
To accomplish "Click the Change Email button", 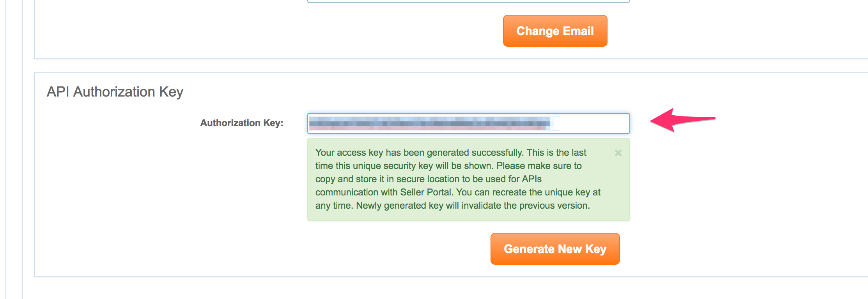I will tap(555, 31).
